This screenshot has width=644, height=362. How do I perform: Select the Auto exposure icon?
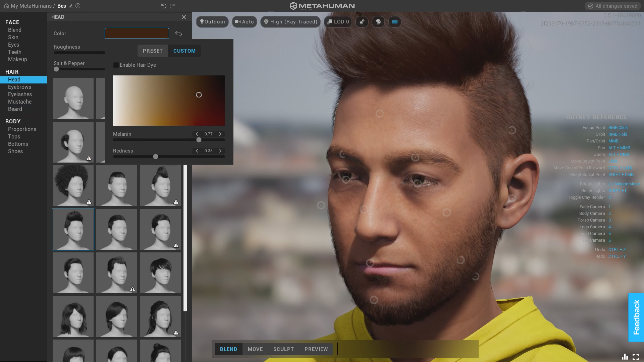pos(245,21)
